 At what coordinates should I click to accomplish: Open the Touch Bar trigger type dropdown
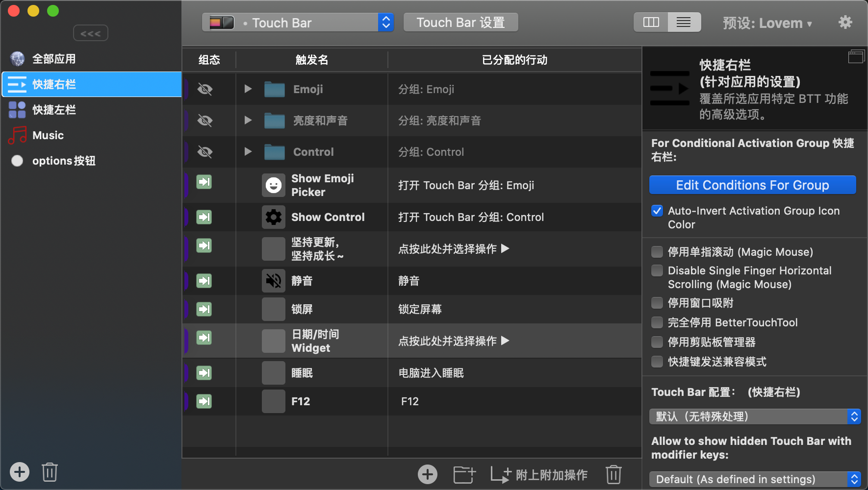pyautogui.click(x=298, y=23)
